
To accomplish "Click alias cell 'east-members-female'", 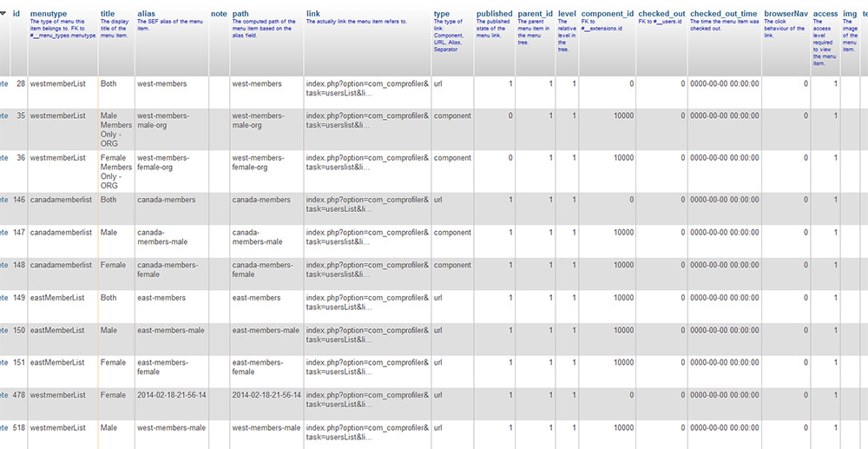I will pos(163,367).
